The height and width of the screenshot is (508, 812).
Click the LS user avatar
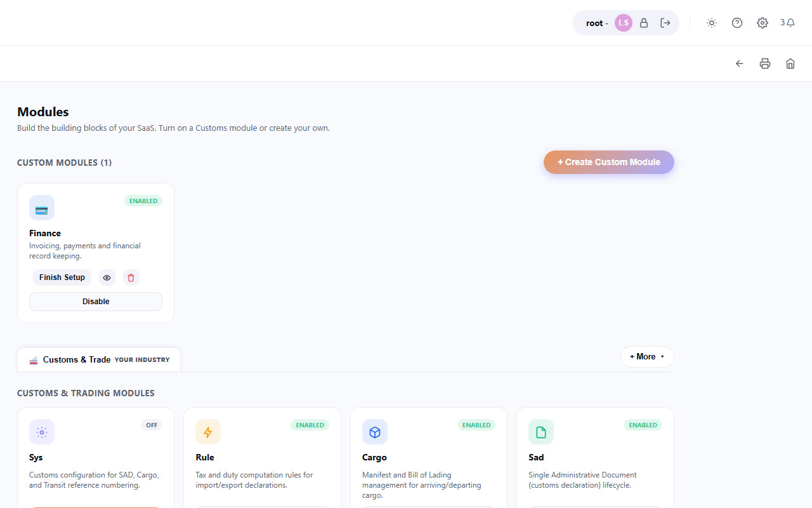(x=624, y=23)
